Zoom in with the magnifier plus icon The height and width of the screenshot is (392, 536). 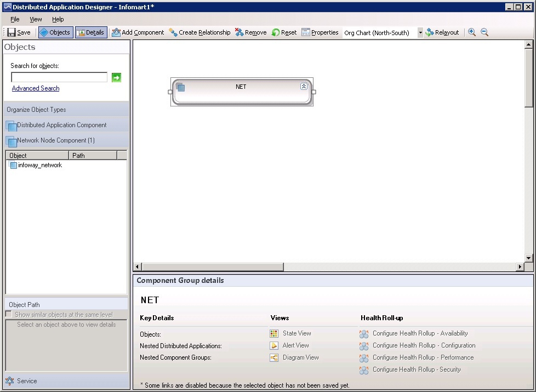[x=472, y=32]
